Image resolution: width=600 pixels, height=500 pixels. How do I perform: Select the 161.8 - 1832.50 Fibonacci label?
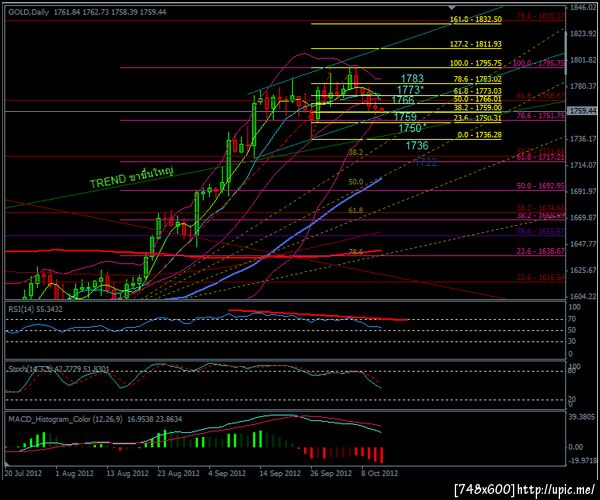(x=476, y=19)
